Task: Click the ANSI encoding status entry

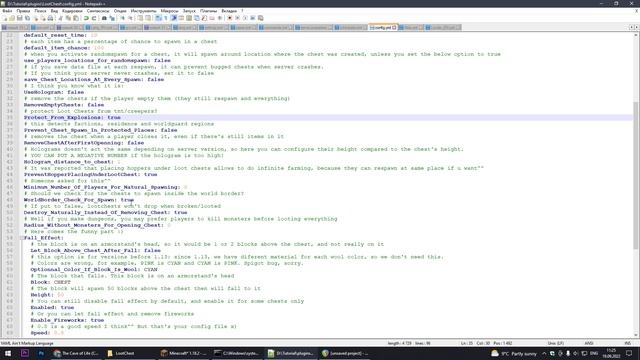Action: point(589,343)
